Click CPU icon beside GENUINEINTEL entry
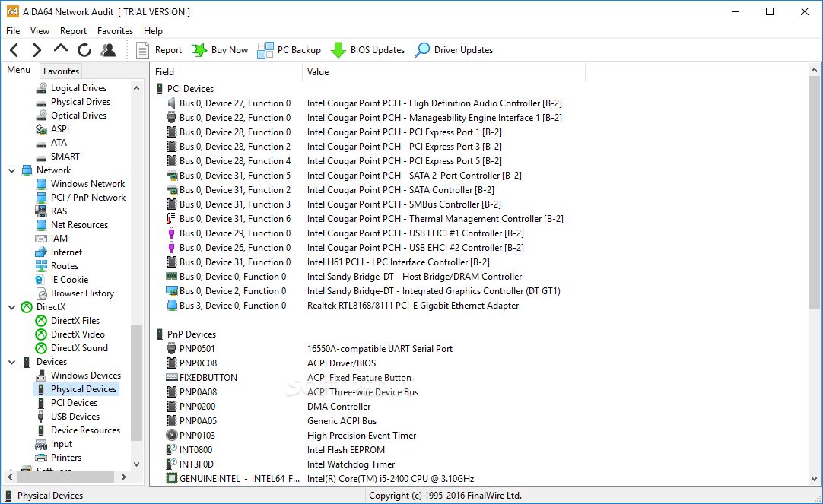The height and width of the screenshot is (504, 823). click(x=172, y=478)
